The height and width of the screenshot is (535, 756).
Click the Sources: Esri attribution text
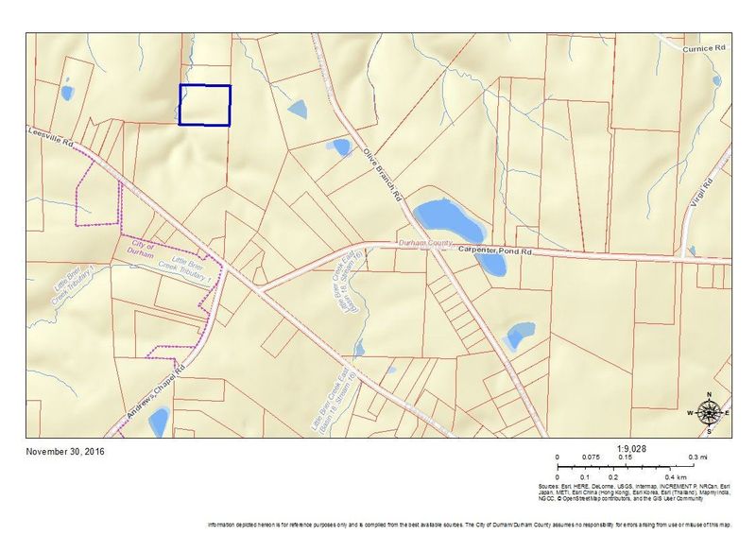tap(635, 492)
